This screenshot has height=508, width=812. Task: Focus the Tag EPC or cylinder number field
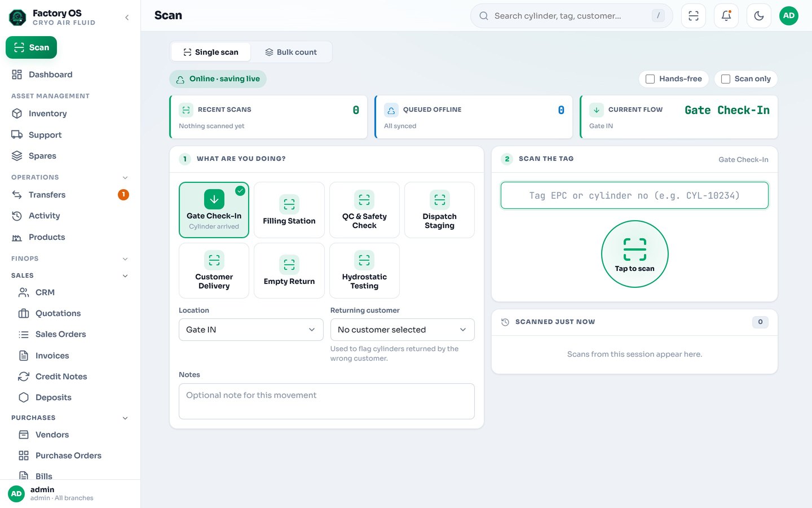(x=634, y=195)
